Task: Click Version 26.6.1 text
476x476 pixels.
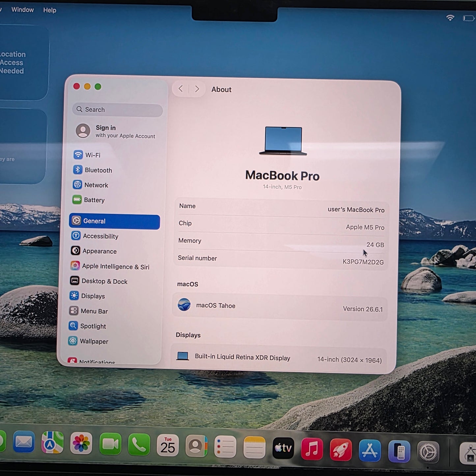Action: click(x=363, y=309)
